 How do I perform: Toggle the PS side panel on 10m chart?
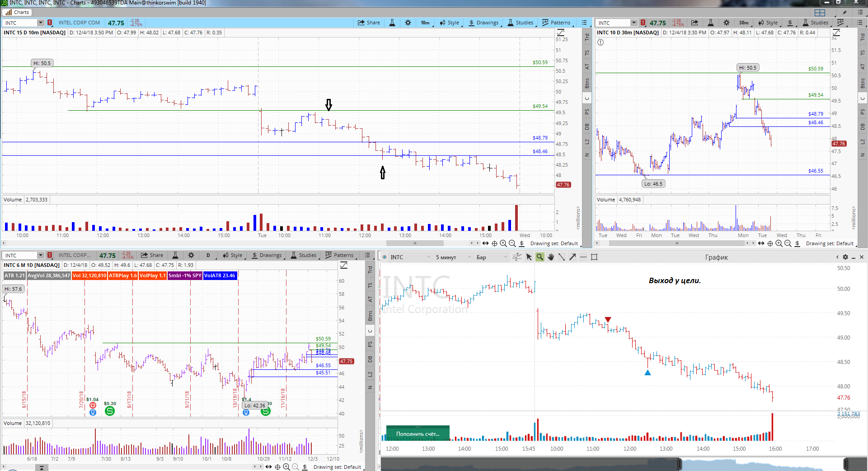(x=587, y=112)
